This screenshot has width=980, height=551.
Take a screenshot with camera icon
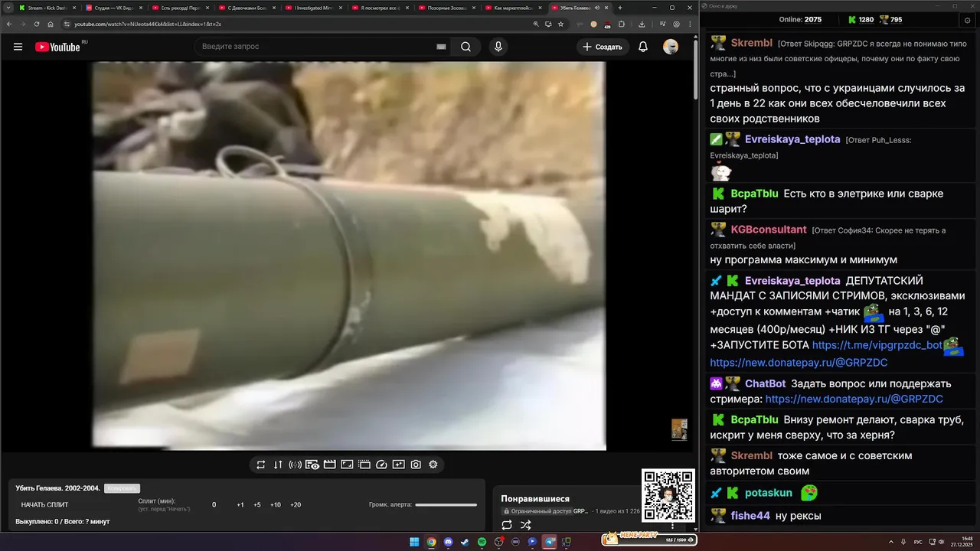click(416, 465)
